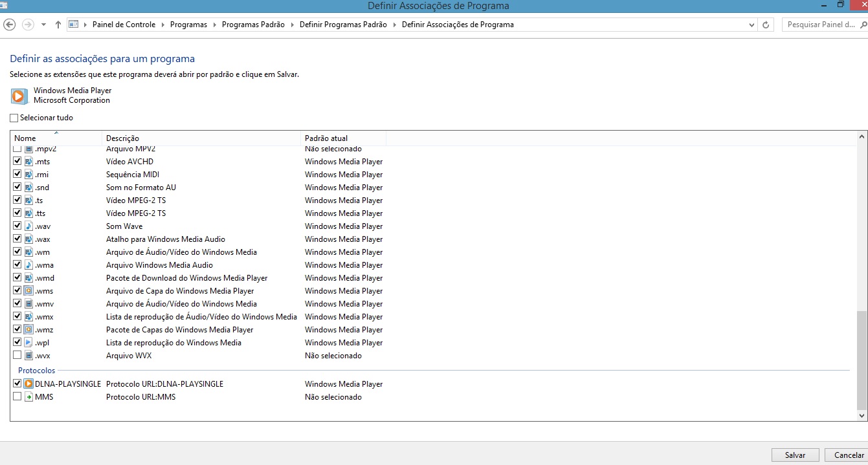Go back with the Back arrow
This screenshot has height=465, width=868.
[10, 25]
